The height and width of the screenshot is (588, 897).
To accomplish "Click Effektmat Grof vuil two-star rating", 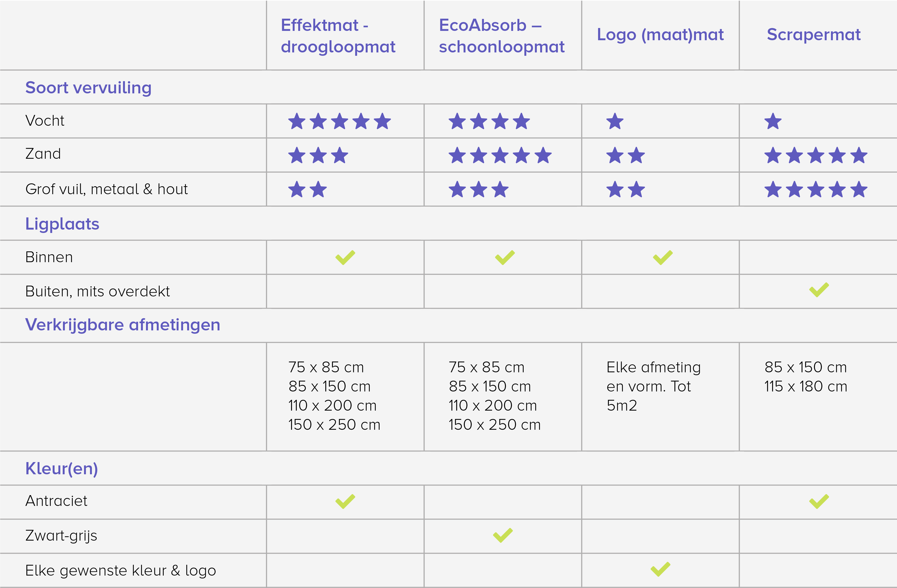I will (x=307, y=189).
